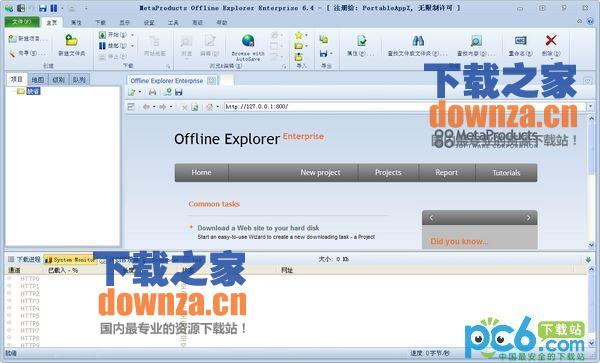Click the export floppy disk icon in ribbon

(x=324, y=54)
